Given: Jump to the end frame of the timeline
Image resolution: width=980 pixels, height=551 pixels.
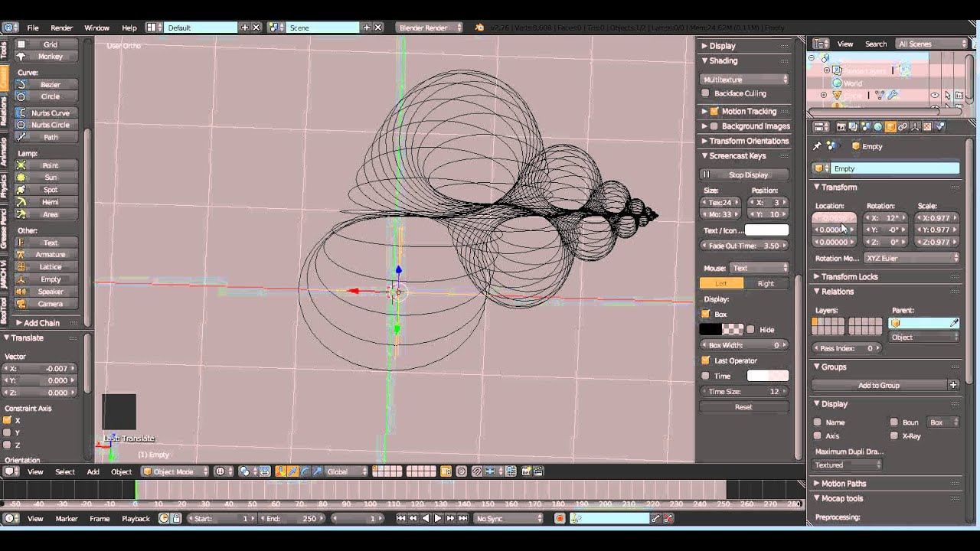Looking at the screenshot, I should pyautogui.click(x=462, y=518).
